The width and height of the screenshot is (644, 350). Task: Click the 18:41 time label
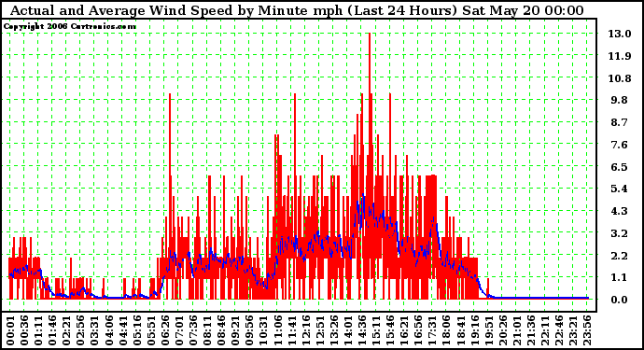[460, 330]
